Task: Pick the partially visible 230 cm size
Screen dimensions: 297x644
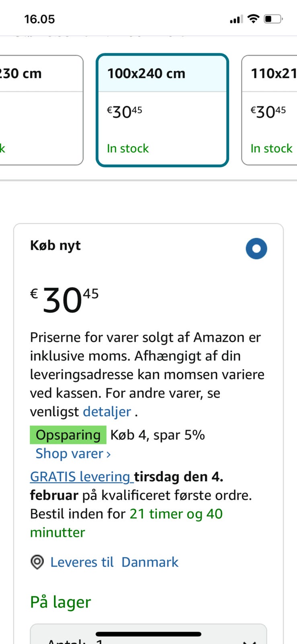Action: click(x=40, y=110)
